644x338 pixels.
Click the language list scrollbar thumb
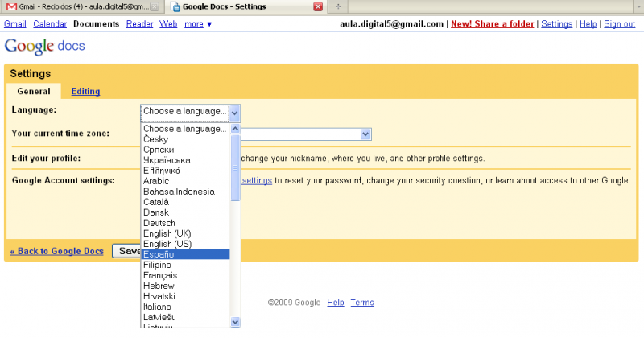tap(235, 167)
